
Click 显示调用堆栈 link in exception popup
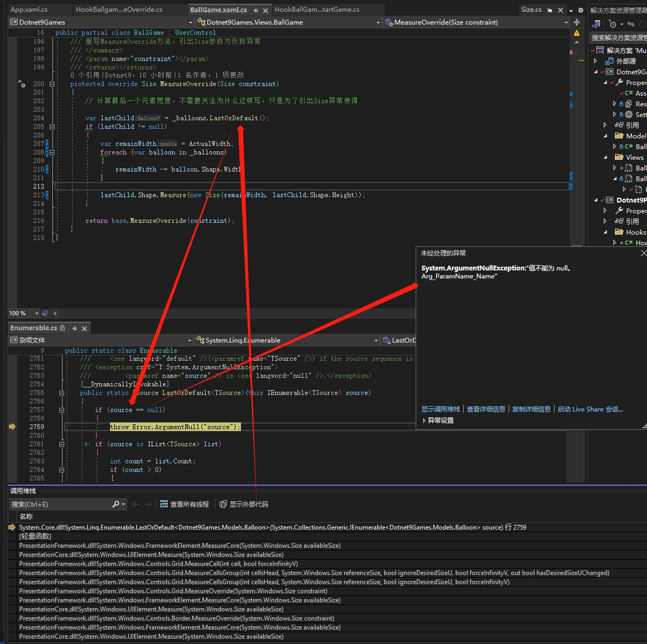point(441,409)
